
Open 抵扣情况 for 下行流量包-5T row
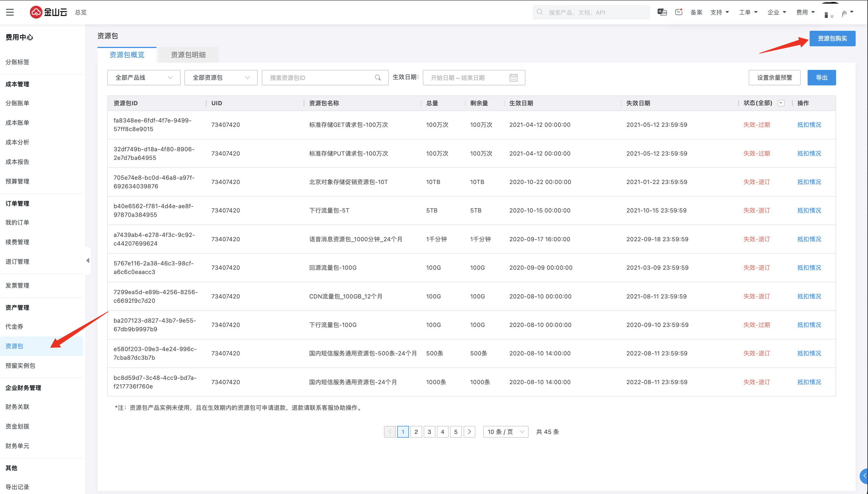click(x=809, y=210)
